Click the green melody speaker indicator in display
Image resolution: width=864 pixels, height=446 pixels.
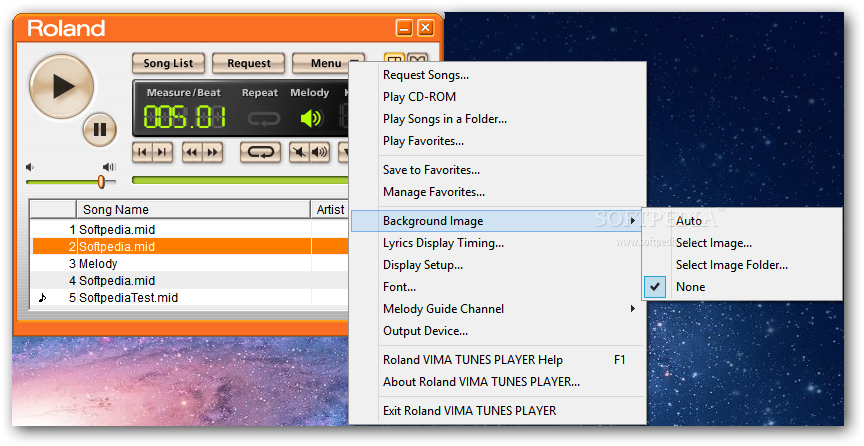pyautogui.click(x=311, y=118)
